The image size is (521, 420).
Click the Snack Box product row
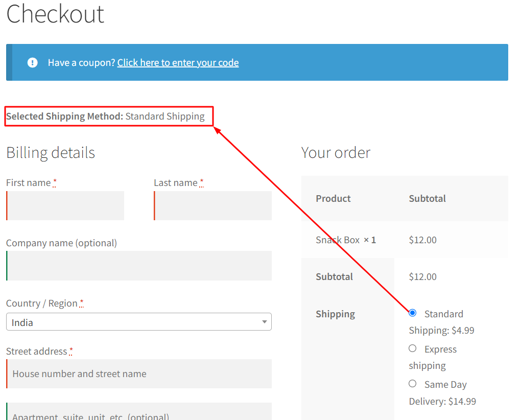[x=405, y=240]
